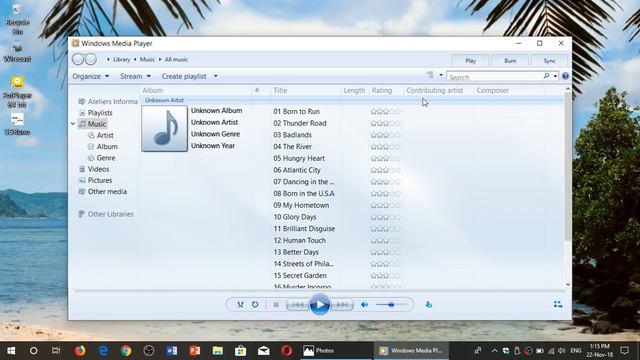Switch to the Play tab
640x360 pixels.
[471, 60]
